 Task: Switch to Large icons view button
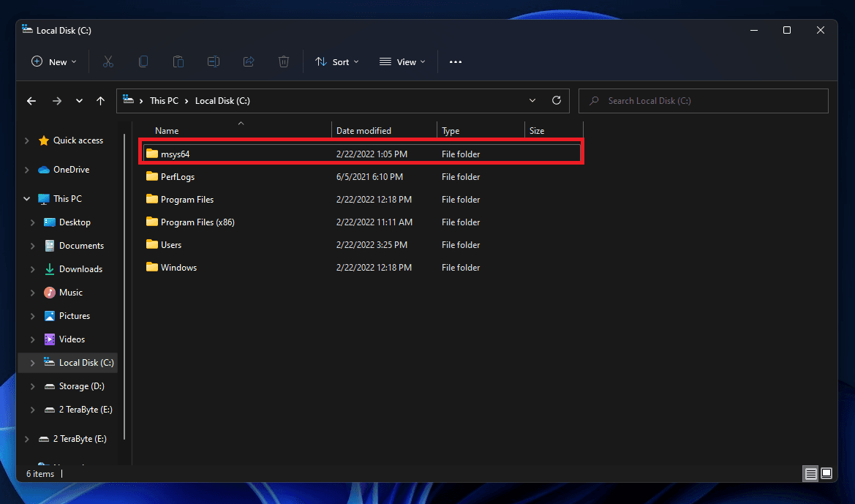click(x=826, y=473)
